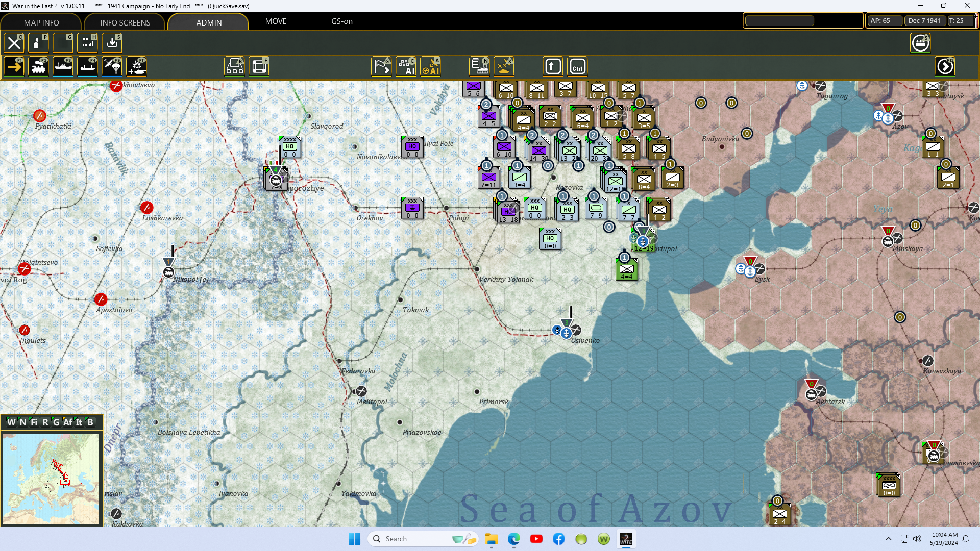Select the green 4=4 unit south of Mariupol

coord(626,270)
